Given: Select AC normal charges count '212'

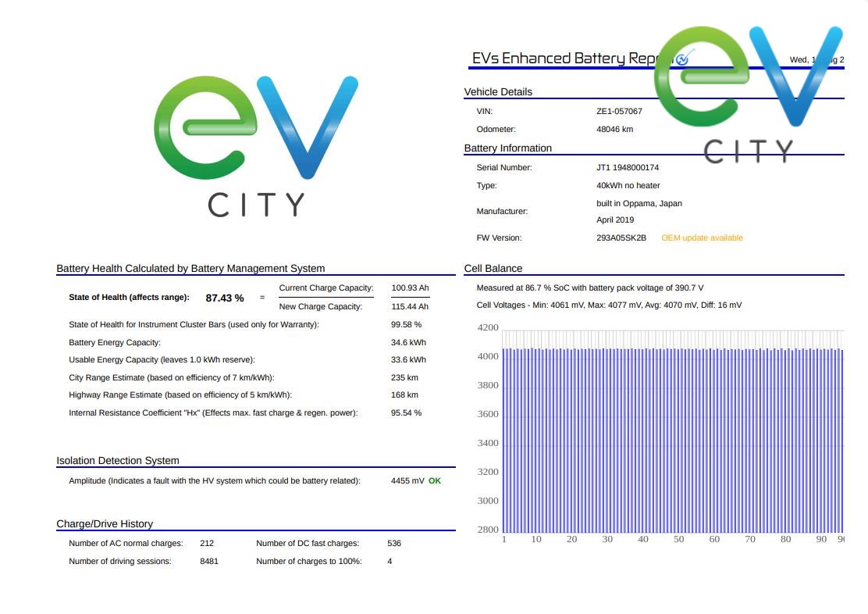Looking at the screenshot, I should pyautogui.click(x=207, y=544).
